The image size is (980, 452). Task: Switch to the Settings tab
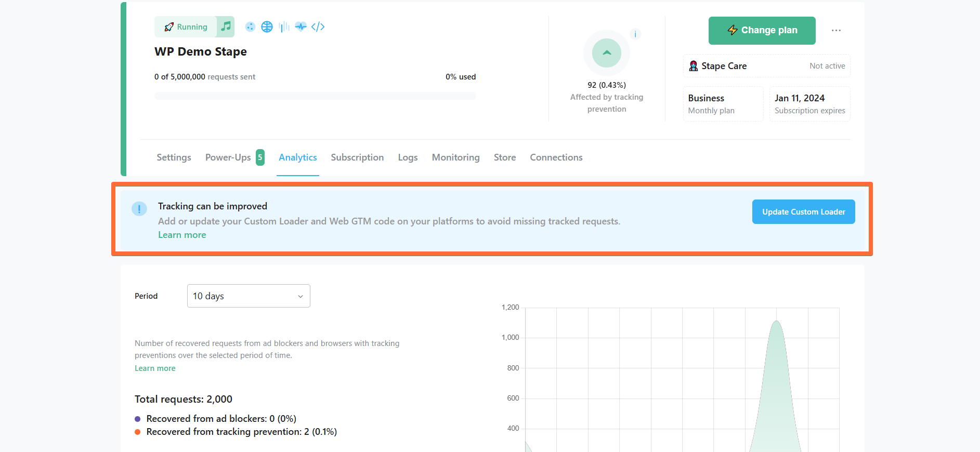coord(174,157)
